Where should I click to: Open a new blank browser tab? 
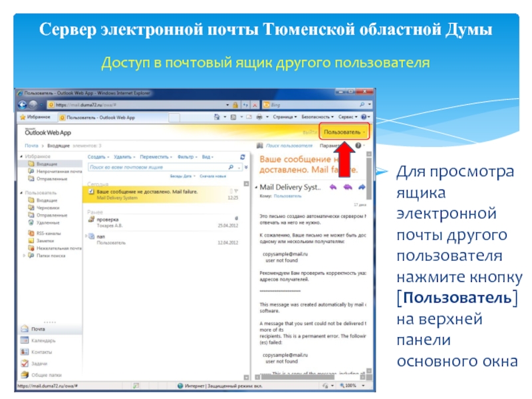(x=174, y=118)
